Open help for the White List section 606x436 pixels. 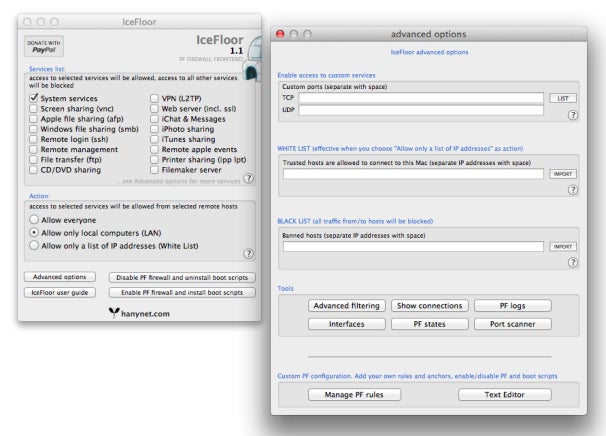(573, 190)
